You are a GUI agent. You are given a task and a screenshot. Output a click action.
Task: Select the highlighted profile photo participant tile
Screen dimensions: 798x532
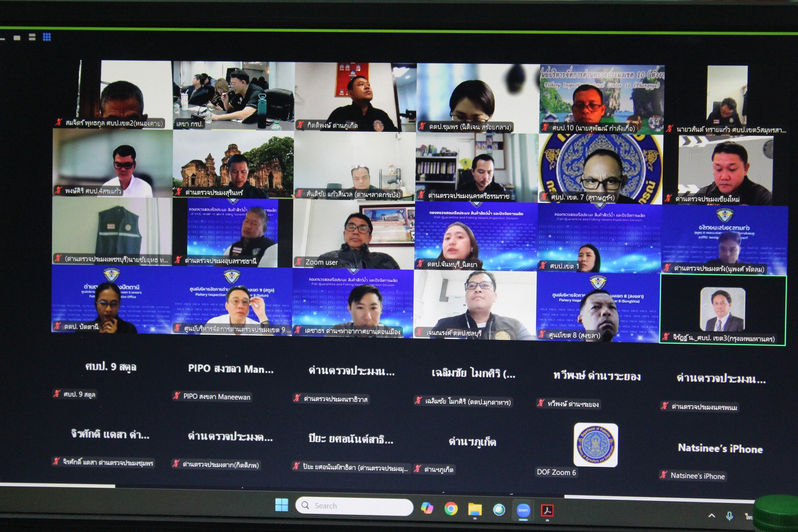(x=722, y=309)
